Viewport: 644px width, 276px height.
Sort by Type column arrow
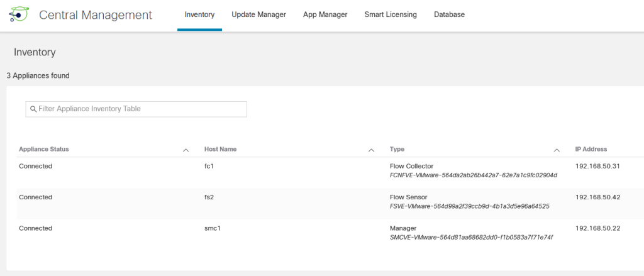pos(557,150)
